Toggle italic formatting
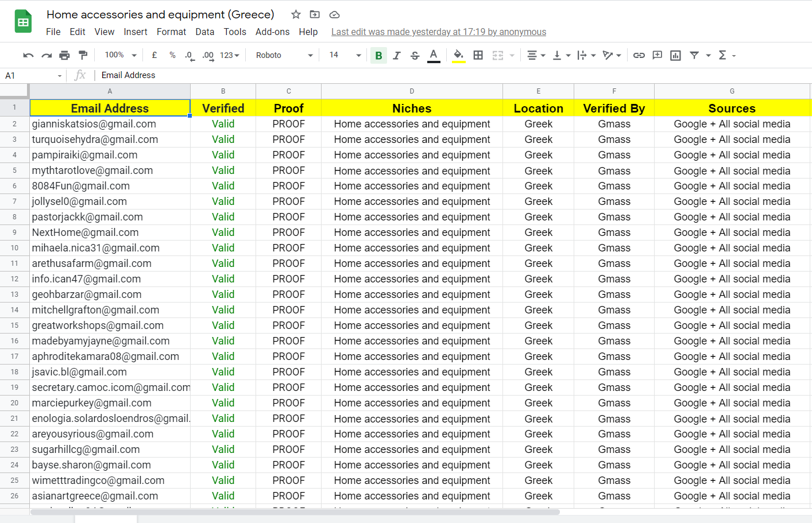This screenshot has height=523, width=812. click(x=396, y=55)
